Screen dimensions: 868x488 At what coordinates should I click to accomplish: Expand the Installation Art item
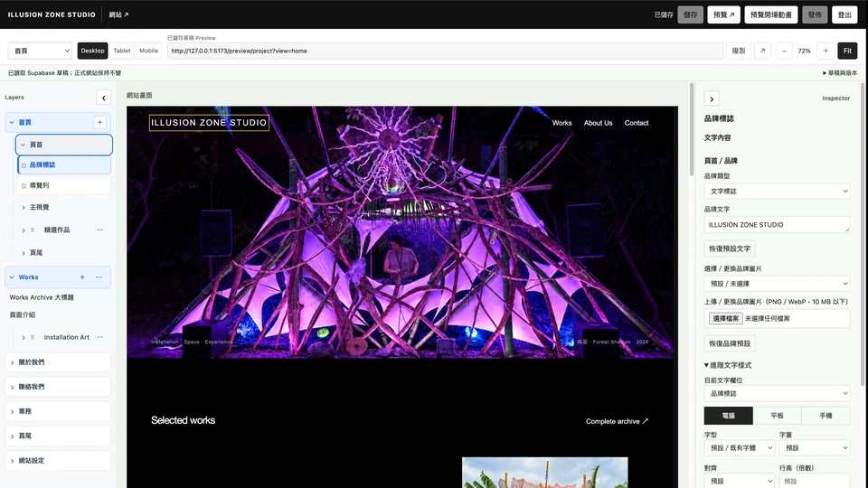(24, 337)
